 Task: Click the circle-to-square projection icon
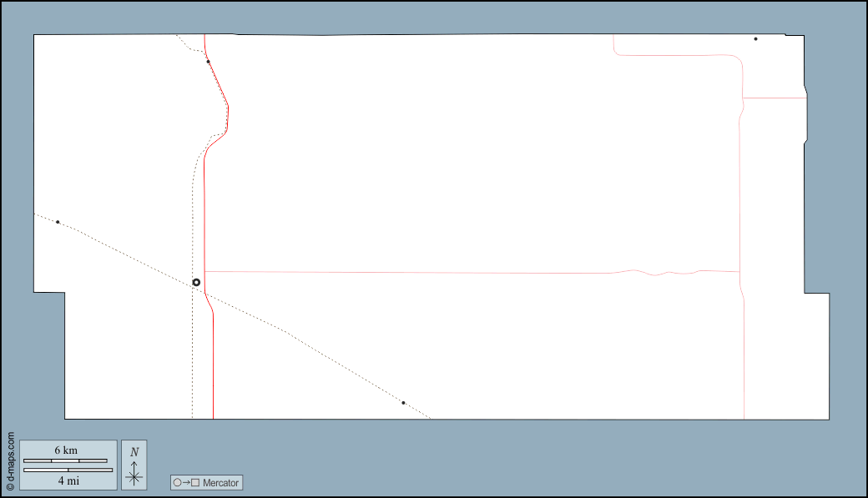coord(185,483)
